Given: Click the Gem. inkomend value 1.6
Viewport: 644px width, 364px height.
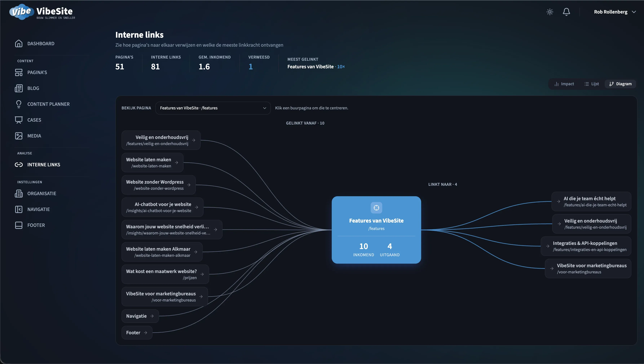Looking at the screenshot, I should coord(204,66).
